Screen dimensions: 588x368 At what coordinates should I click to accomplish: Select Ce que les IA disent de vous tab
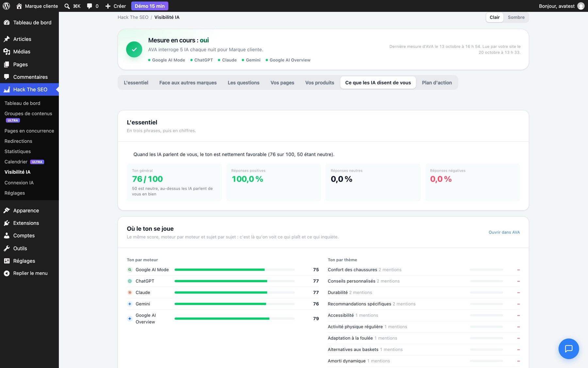378,83
